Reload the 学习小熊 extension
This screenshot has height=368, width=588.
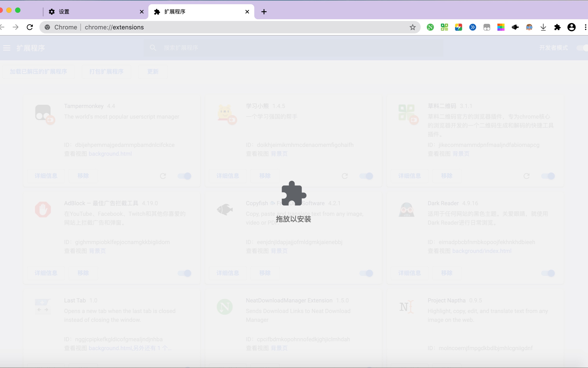tap(345, 176)
